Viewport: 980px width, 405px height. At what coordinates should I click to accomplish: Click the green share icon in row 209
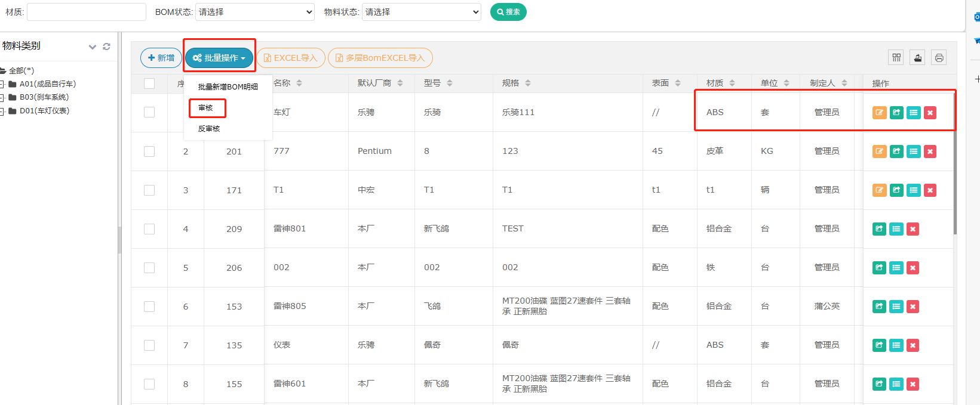coord(879,229)
